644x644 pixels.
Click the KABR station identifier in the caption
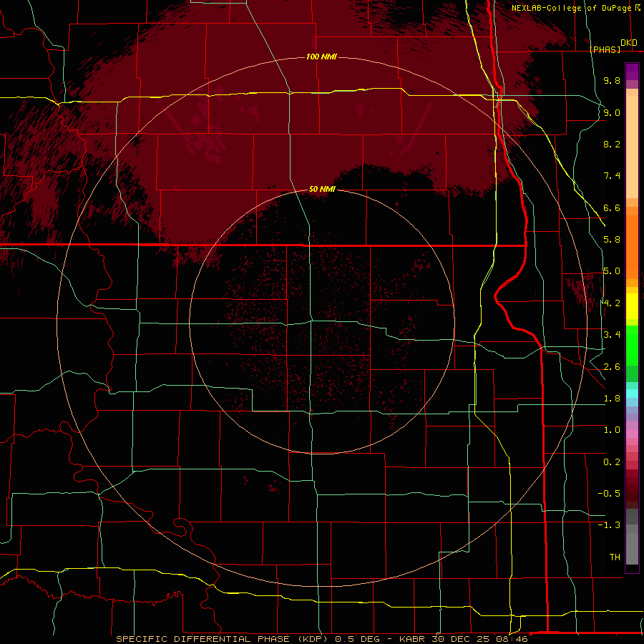pyautogui.click(x=413, y=639)
